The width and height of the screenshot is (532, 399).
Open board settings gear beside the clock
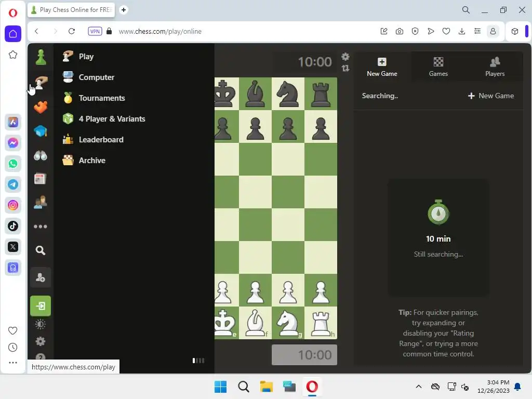(x=345, y=56)
